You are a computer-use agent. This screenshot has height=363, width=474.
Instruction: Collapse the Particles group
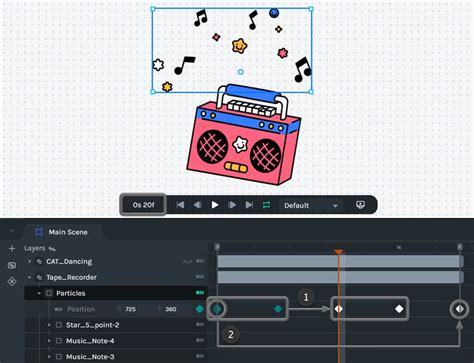pyautogui.click(x=39, y=293)
